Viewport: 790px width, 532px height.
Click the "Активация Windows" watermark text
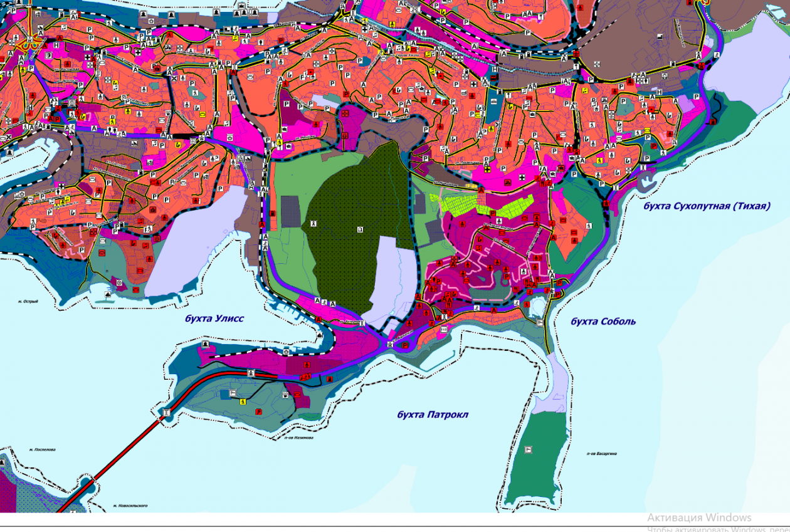tap(698, 518)
